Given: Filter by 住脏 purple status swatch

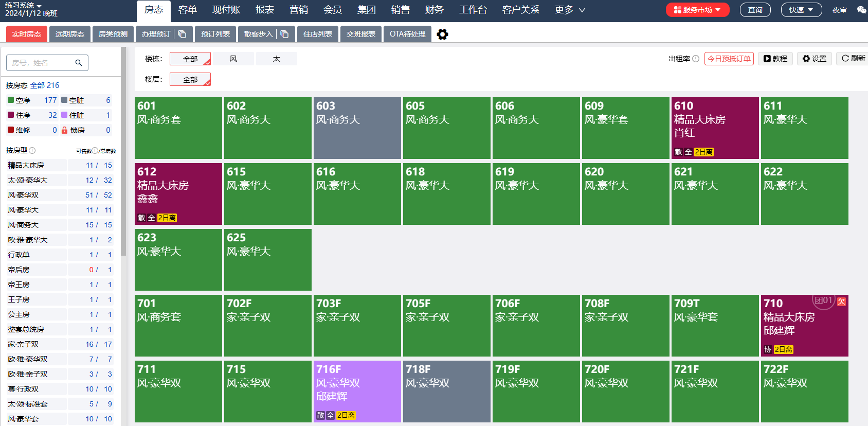Looking at the screenshot, I should [64, 115].
